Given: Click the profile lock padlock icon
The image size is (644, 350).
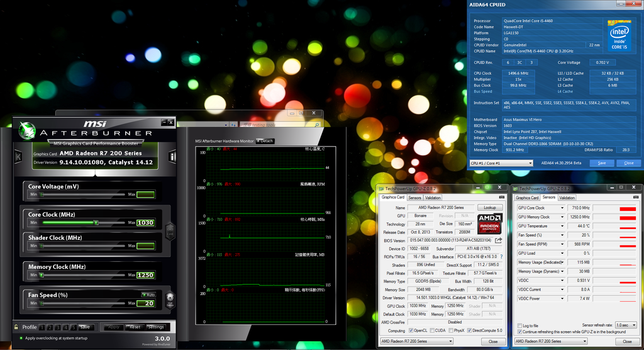Looking at the screenshot, I should (x=16, y=327).
